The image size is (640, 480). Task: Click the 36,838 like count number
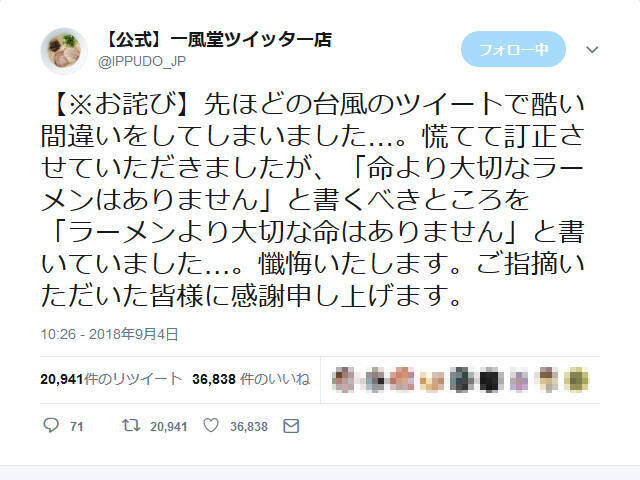pos(249,427)
